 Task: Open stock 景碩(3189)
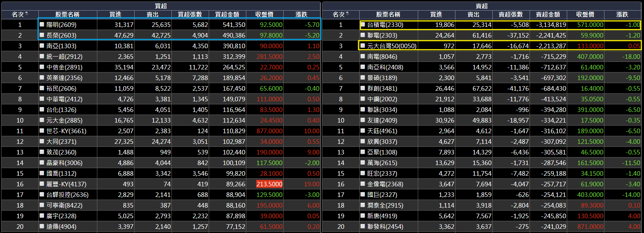[382, 78]
